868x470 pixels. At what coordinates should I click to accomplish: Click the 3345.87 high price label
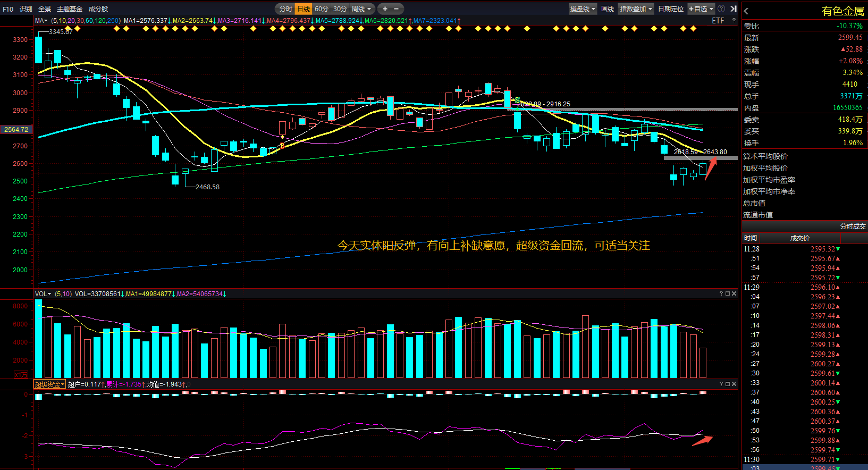61,32
